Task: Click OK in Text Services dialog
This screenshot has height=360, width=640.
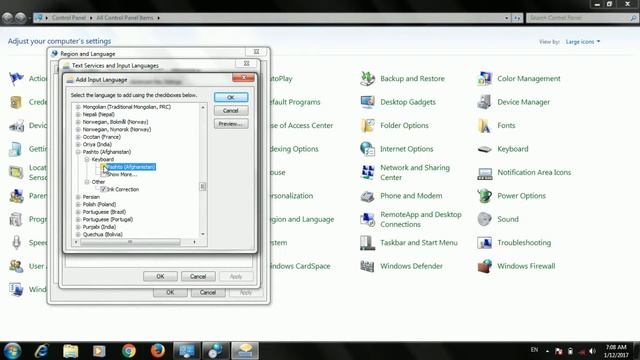Action: [160, 276]
